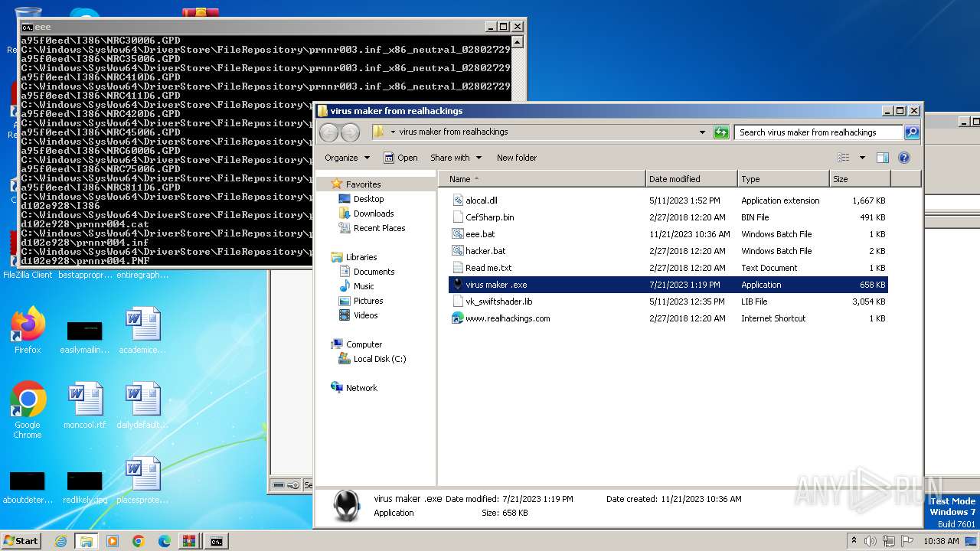Select the academice desktop Word document
Viewport: 980px width, 551px height.
click(x=142, y=331)
